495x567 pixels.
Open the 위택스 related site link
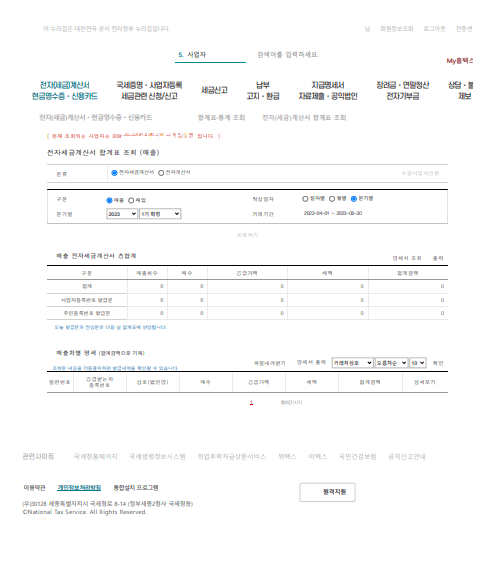287,456
